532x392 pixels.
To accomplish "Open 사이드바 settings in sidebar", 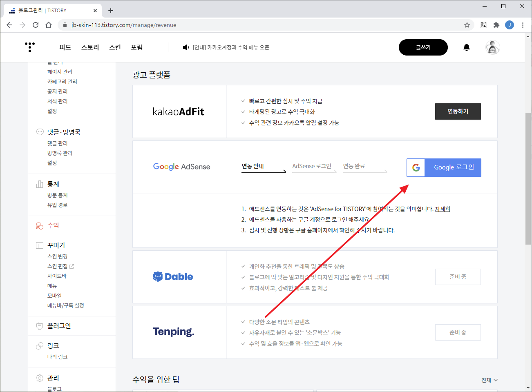I will click(57, 276).
